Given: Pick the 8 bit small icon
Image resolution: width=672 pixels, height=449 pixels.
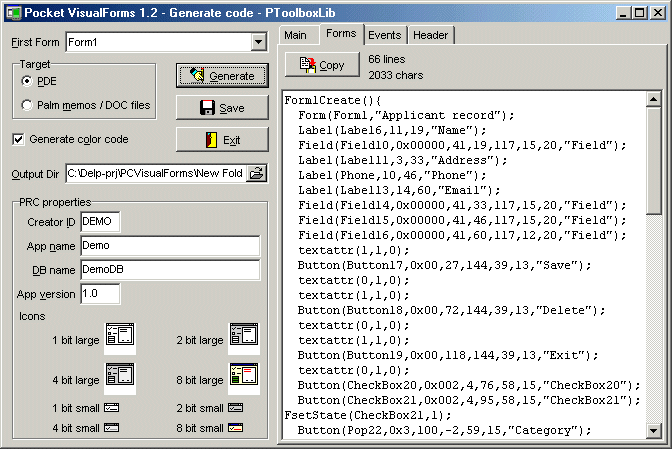Looking at the screenshot, I should click(x=235, y=428).
